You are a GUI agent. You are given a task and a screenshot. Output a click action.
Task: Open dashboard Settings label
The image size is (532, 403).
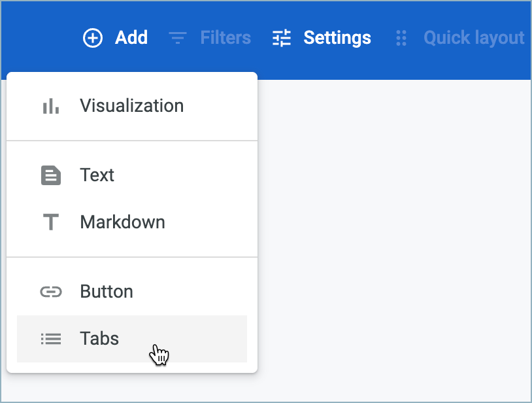pos(337,39)
